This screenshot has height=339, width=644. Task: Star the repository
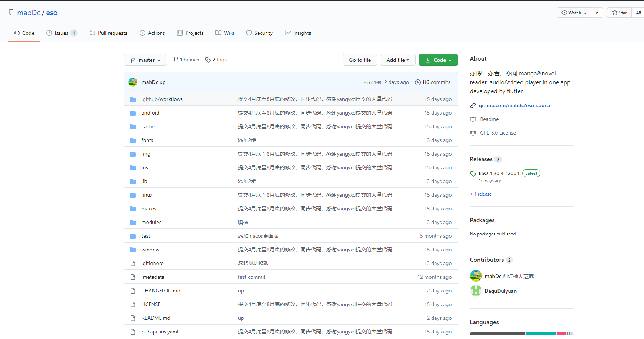620,13
